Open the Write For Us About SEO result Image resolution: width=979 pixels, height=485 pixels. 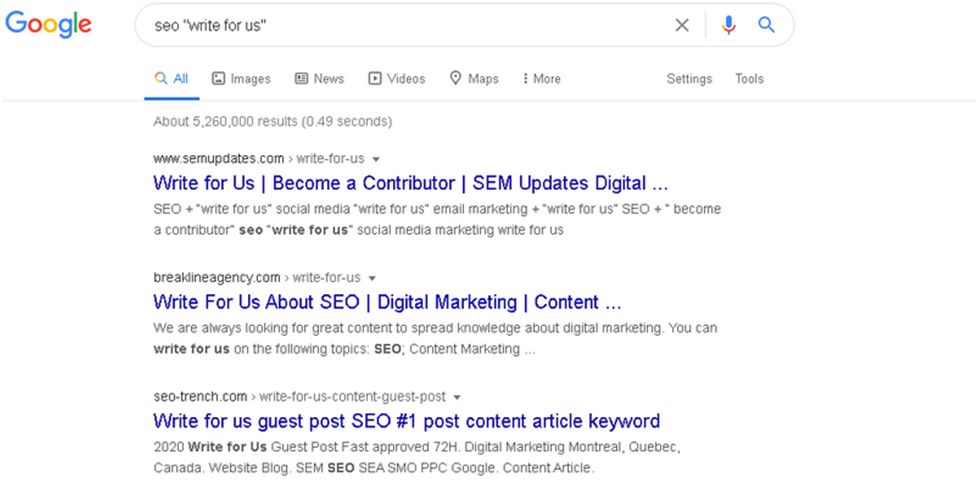pos(387,302)
